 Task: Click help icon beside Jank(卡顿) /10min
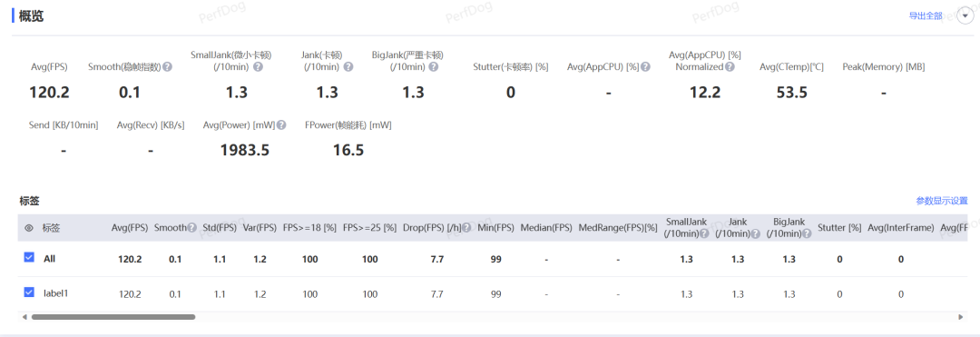pyautogui.click(x=348, y=67)
